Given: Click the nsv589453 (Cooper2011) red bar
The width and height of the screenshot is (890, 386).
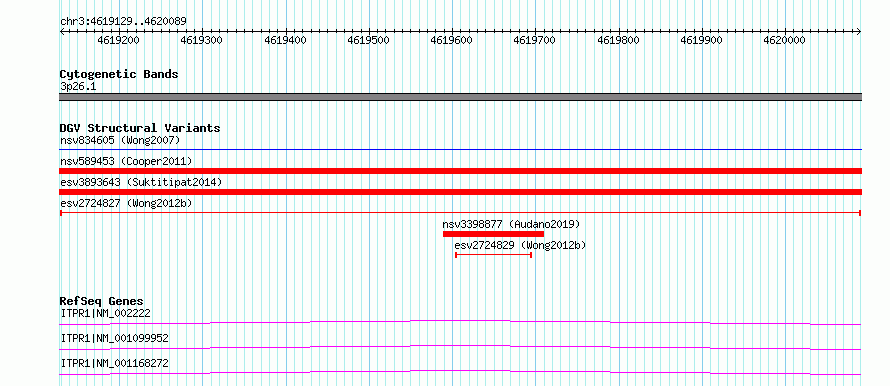Looking at the screenshot, I should click(460, 171).
